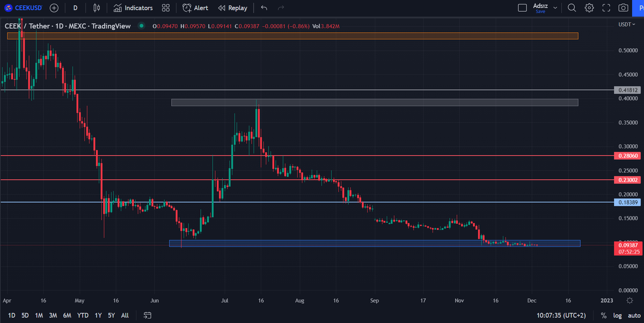The height and width of the screenshot is (323, 644).
Task: Select the All date range
Action: pos(125,315)
